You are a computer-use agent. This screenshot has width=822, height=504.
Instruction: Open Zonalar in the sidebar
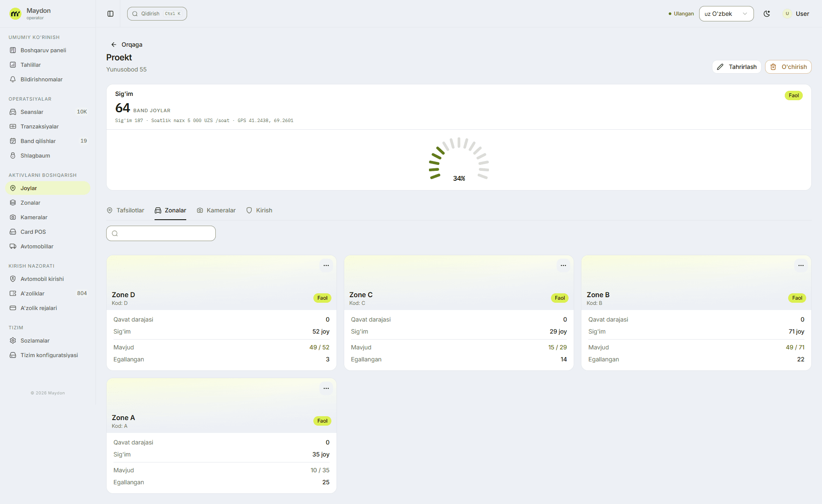pyautogui.click(x=48, y=203)
